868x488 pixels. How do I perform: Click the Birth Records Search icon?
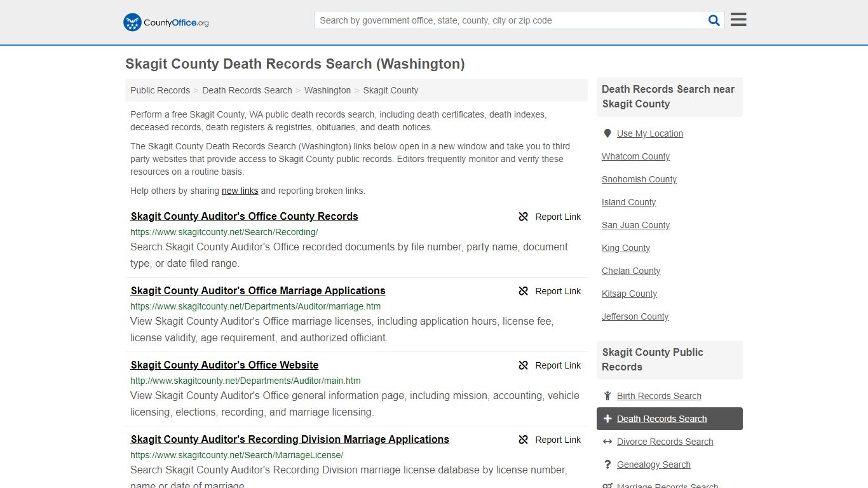(607, 396)
